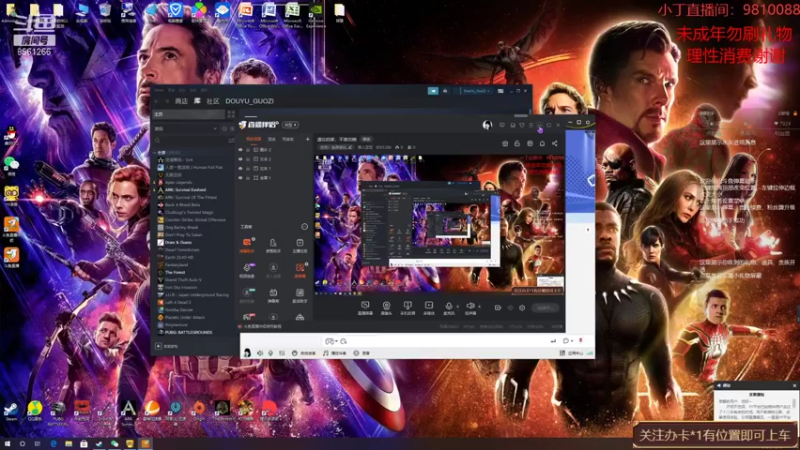This screenshot has width=800, height=450.
Task: Open speaker volume dropdown arrow
Action: 479,307
